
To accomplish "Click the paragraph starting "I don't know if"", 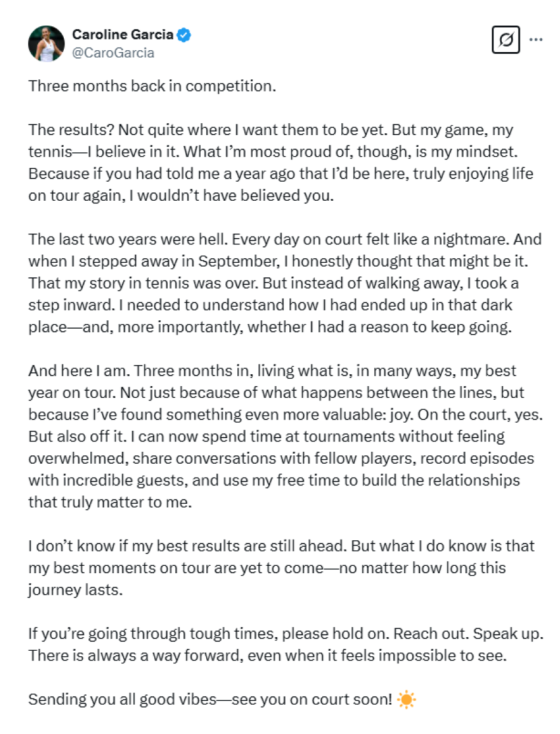I will 281,568.
